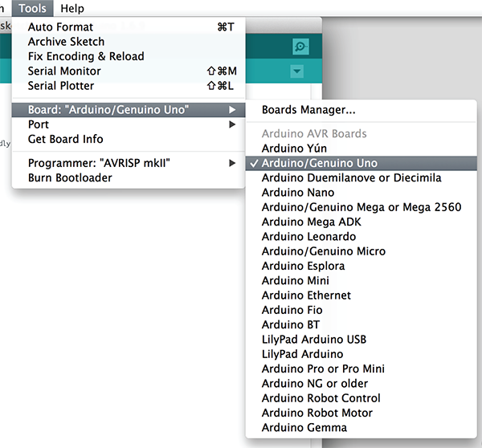Open Boards Manager...
Screen dimensions: 482x448
(361, 110)
